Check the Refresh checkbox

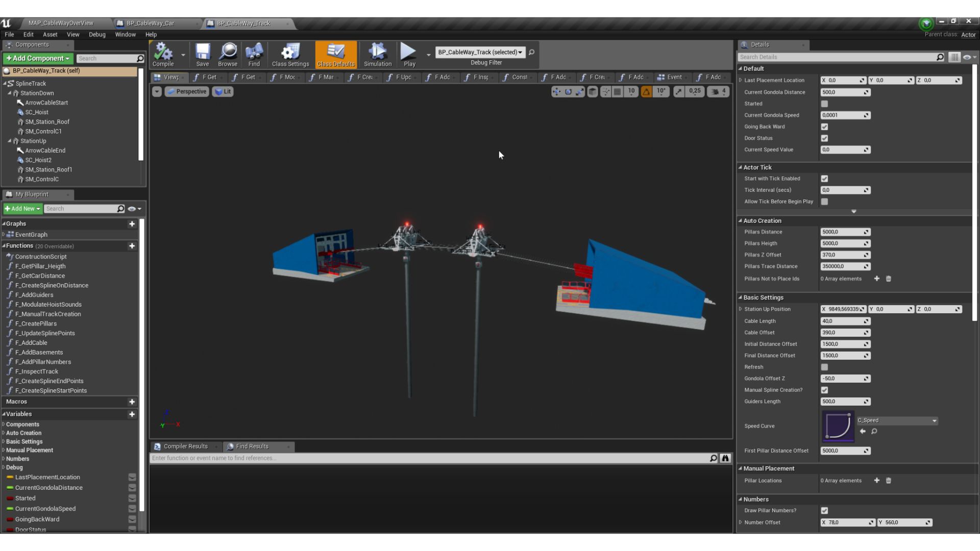[x=824, y=367]
